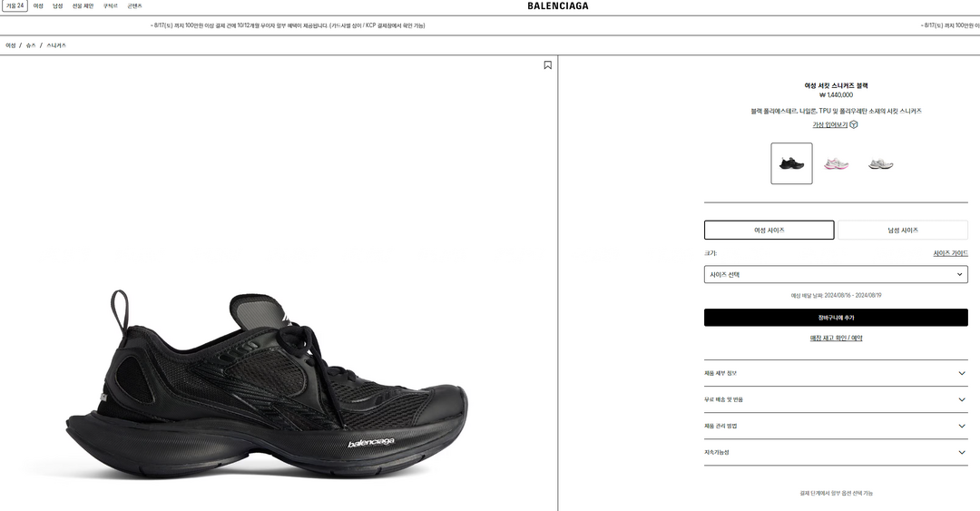Open the 겨울 24 menu item

coord(15,5)
